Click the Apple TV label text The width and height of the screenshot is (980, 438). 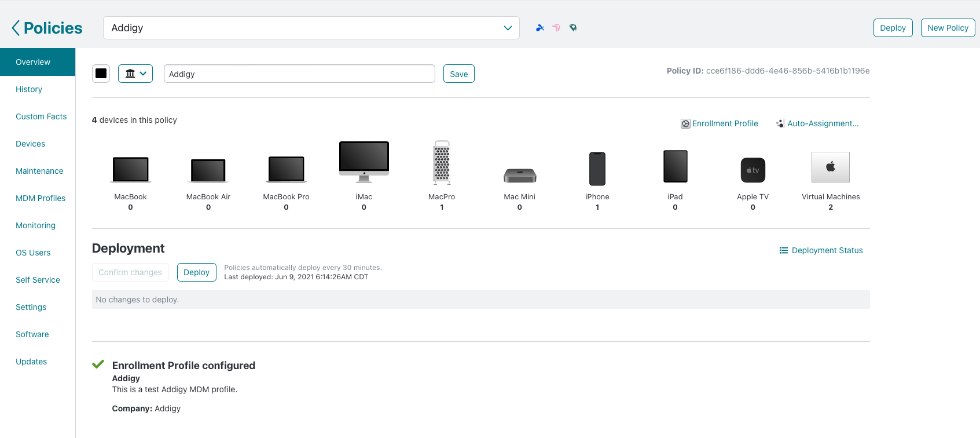coord(753,197)
